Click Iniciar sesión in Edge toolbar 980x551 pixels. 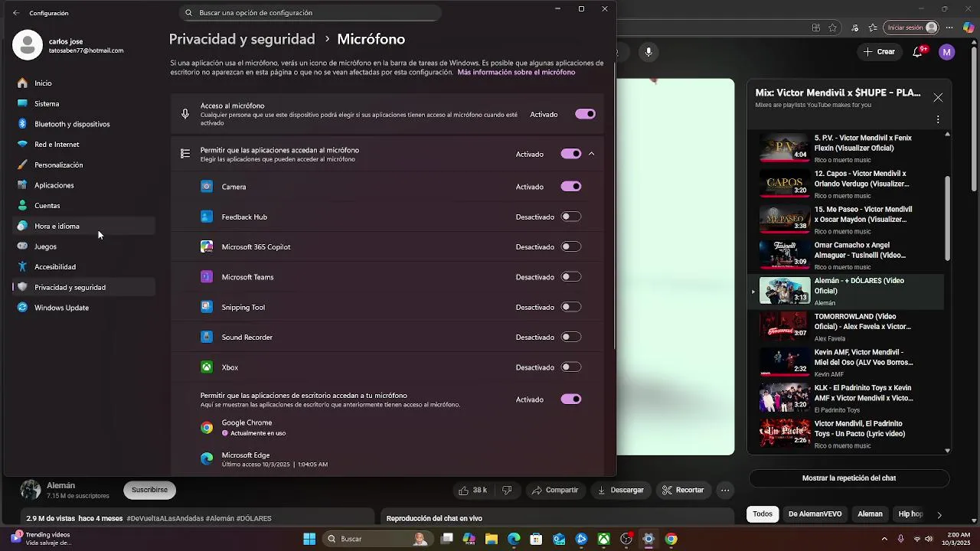pos(911,28)
